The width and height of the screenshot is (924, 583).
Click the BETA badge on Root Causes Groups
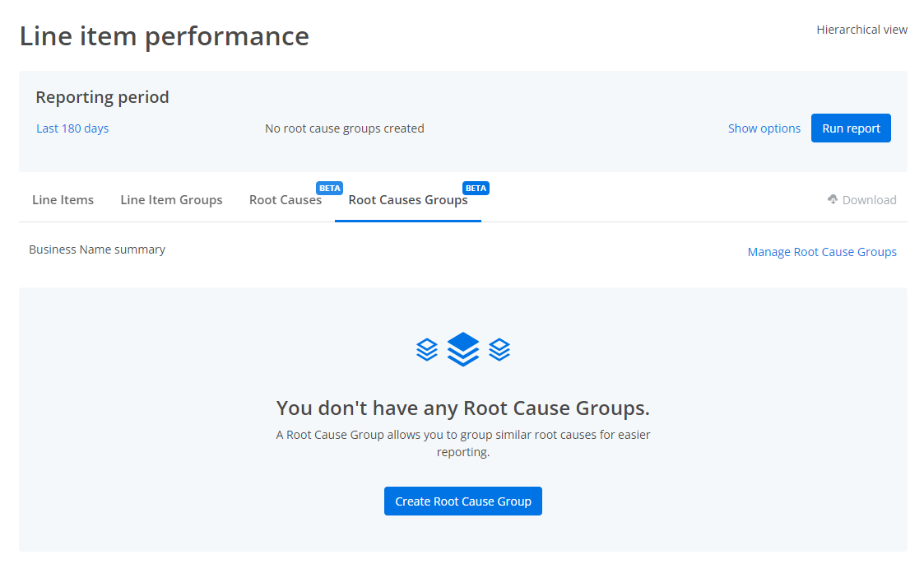[476, 188]
